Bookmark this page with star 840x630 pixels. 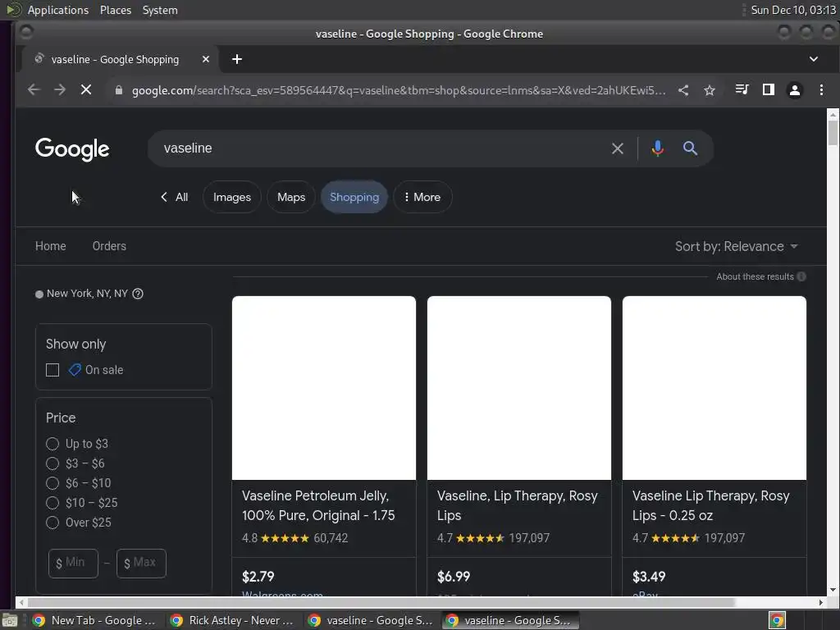point(710,90)
